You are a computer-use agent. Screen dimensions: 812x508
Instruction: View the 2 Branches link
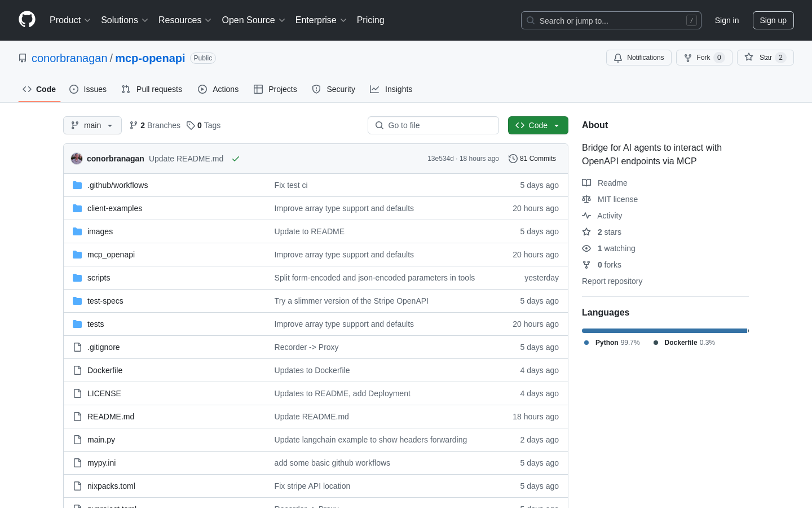155,125
